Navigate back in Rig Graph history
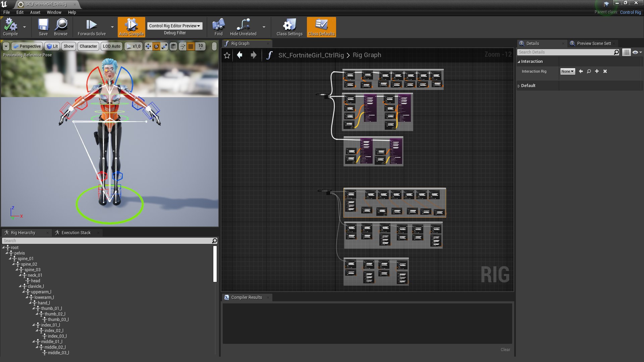Viewport: 644px width, 362px height. (239, 55)
